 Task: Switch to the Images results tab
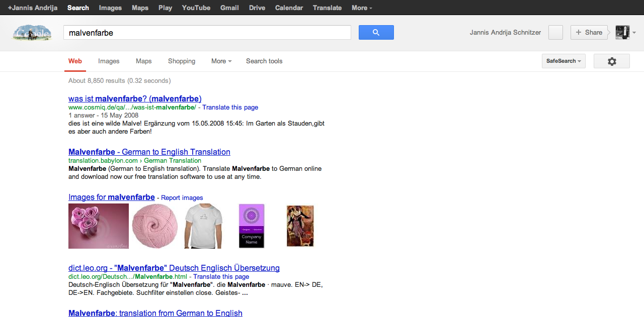[109, 61]
